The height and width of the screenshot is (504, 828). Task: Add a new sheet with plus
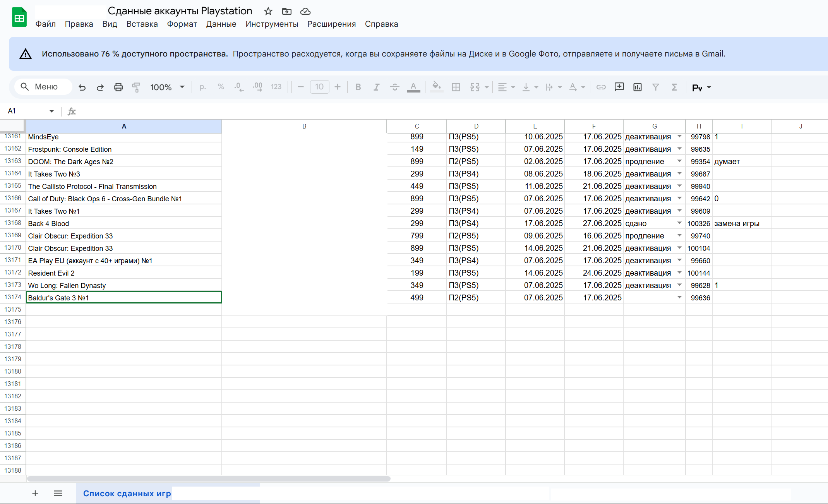(35, 493)
